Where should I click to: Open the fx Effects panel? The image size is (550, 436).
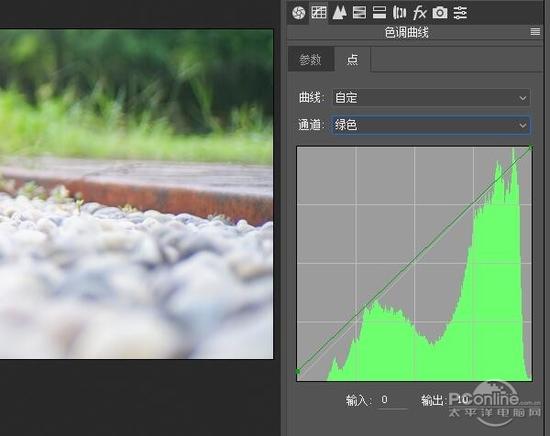[420, 13]
